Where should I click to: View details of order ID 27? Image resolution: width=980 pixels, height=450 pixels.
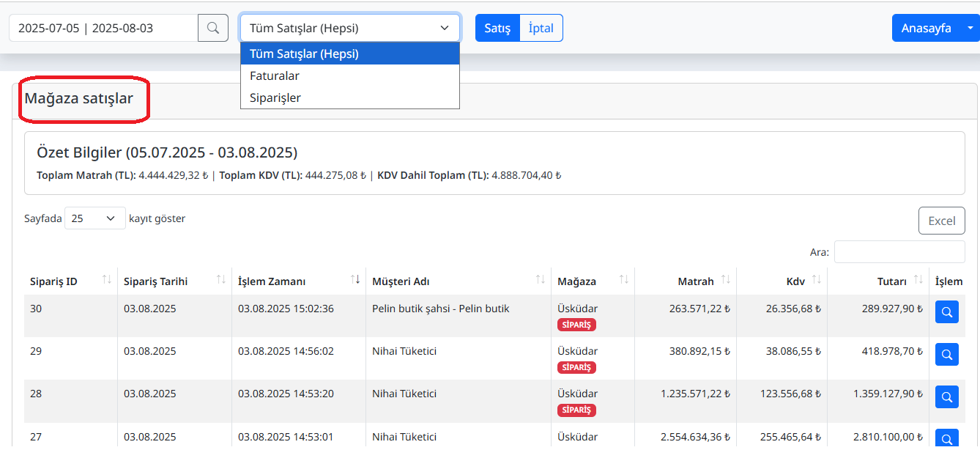(x=946, y=438)
